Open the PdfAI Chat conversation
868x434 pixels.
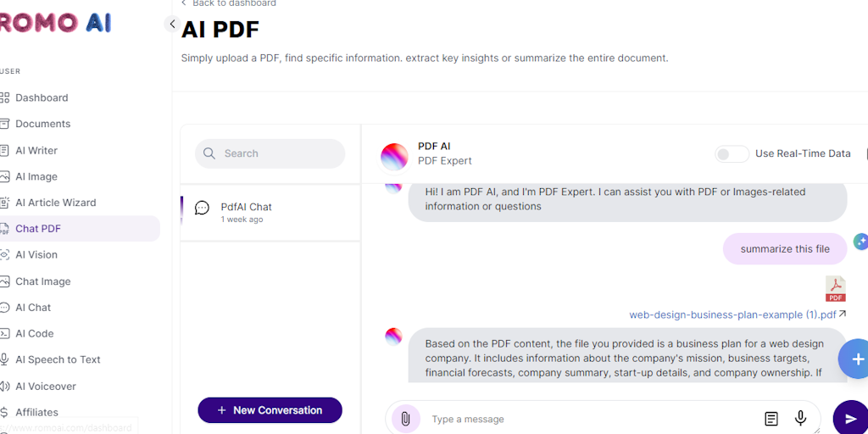tap(247, 212)
